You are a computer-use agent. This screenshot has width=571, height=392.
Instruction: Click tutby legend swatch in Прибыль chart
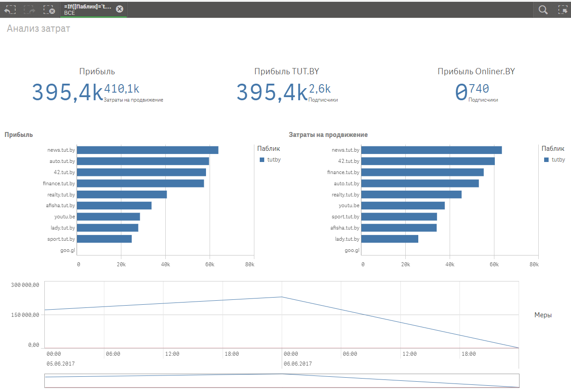click(262, 160)
